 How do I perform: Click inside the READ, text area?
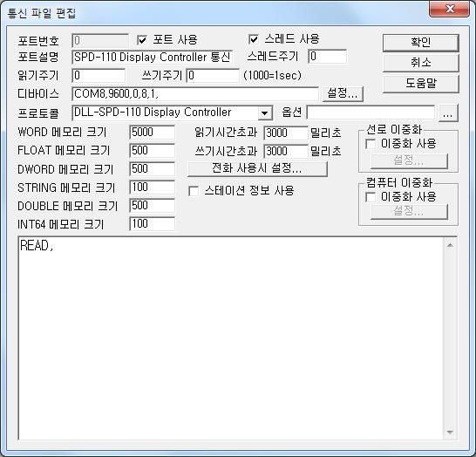(x=231, y=338)
